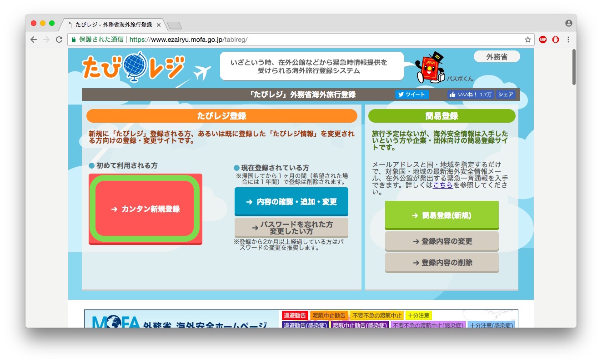Reload the page with the refresh icon

[59, 40]
